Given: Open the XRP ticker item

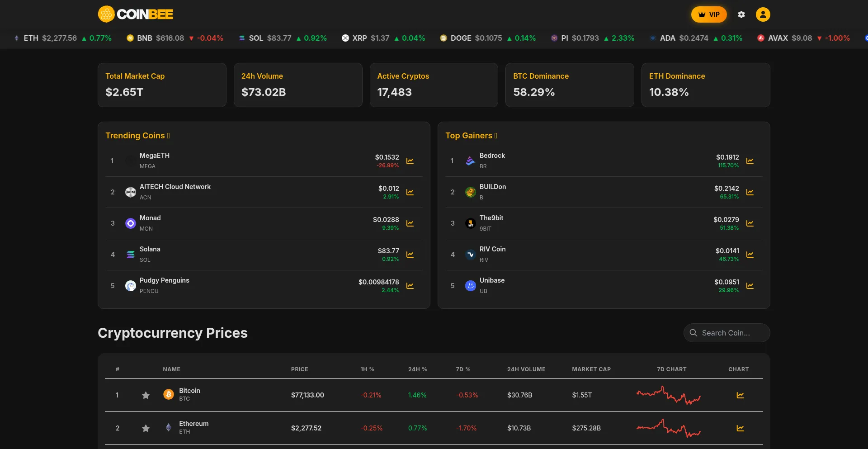Looking at the screenshot, I should pos(383,38).
